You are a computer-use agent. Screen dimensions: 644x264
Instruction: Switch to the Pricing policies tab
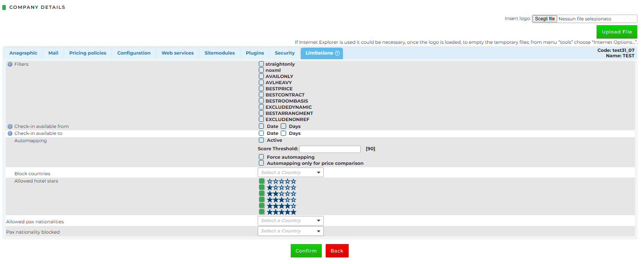(88, 53)
